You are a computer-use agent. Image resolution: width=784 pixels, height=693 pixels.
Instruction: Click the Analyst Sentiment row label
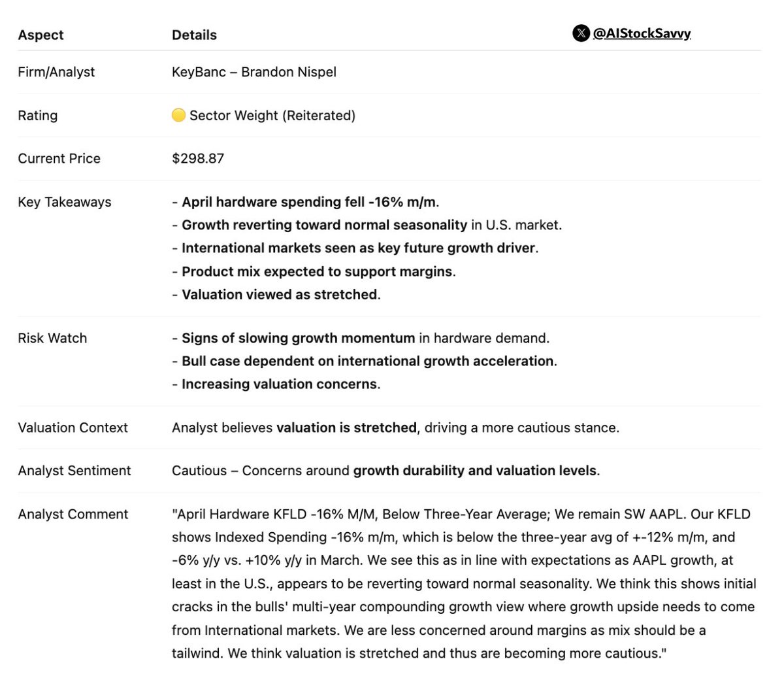click(x=74, y=471)
